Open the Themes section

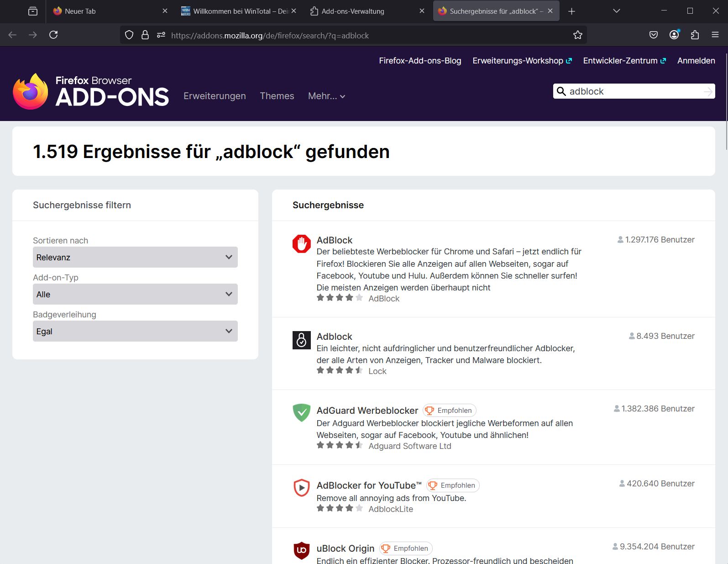pos(277,96)
